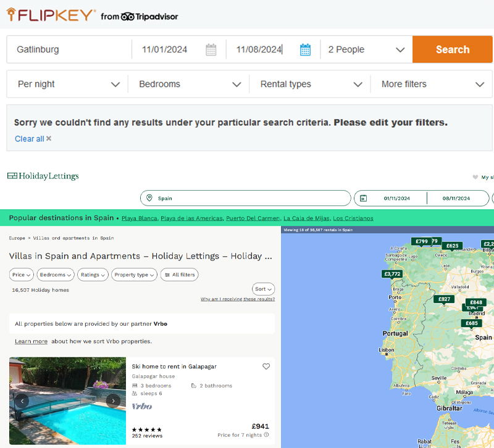Show next pool photo with arrow
Screen dimensions: 494x448
(x=113, y=400)
